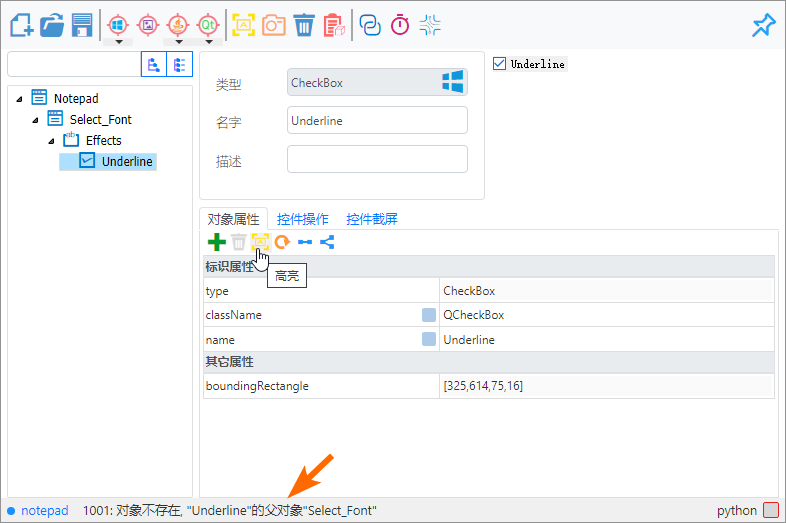Click the notepad link in status bar
This screenshot has height=523, width=786.
(45, 511)
